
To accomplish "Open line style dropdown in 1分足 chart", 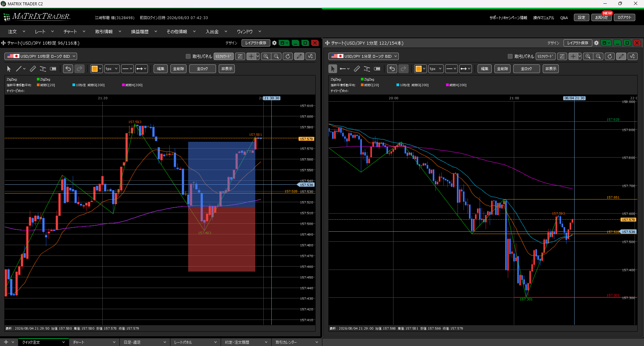I will tap(451, 69).
